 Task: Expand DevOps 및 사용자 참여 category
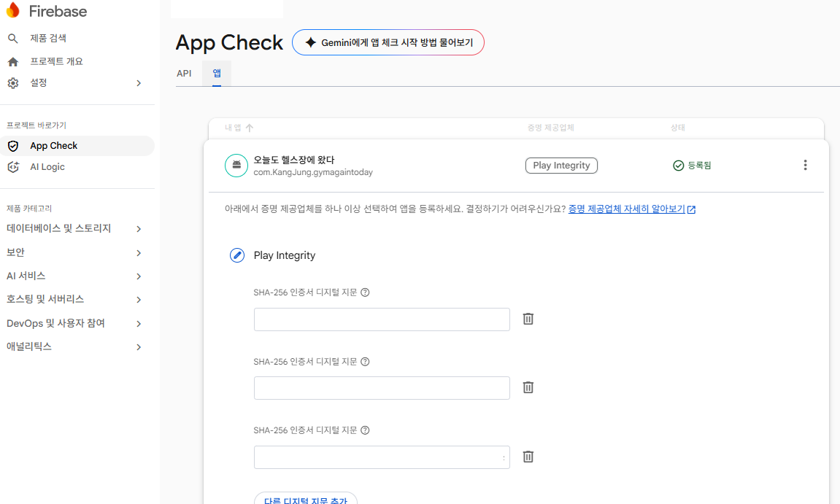click(x=139, y=324)
